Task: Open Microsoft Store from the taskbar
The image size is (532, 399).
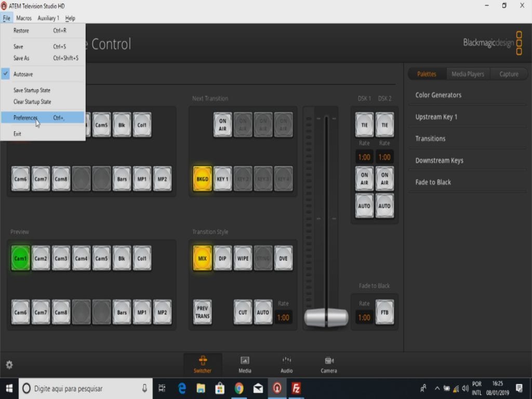Action: (220, 388)
